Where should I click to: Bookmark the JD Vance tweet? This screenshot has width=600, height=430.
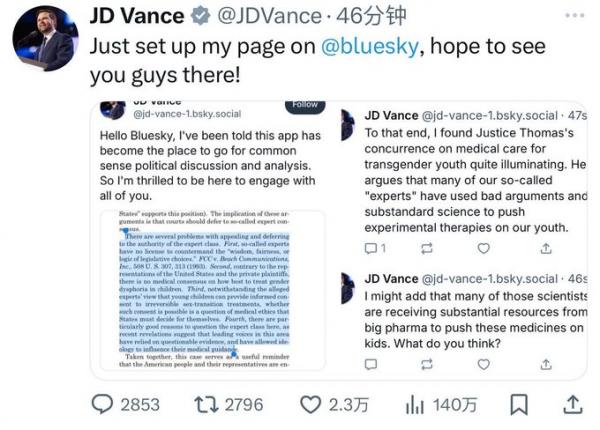point(519,404)
